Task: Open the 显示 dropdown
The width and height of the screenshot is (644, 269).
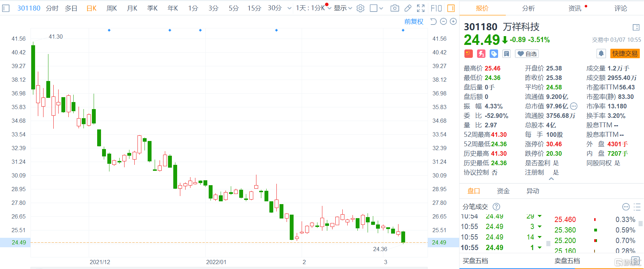Action: click(x=343, y=8)
